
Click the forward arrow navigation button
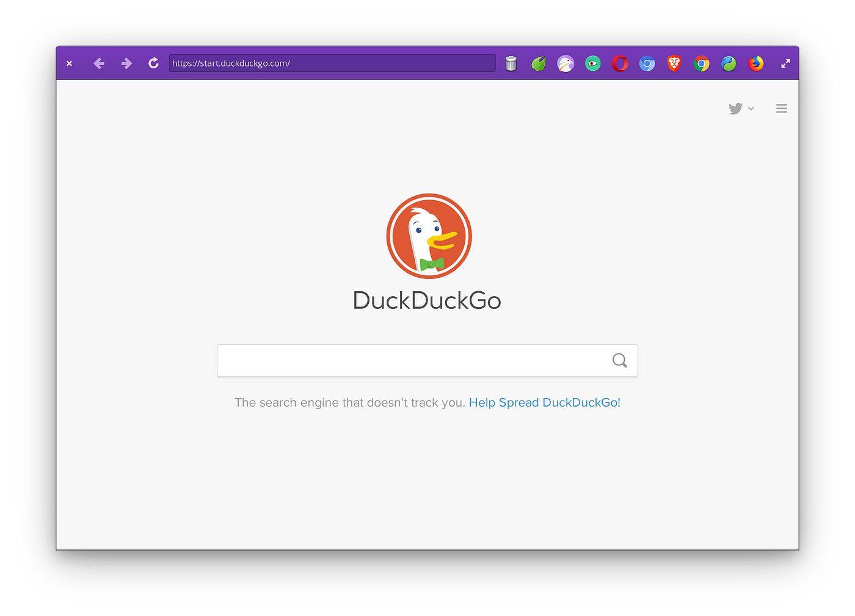tap(126, 63)
